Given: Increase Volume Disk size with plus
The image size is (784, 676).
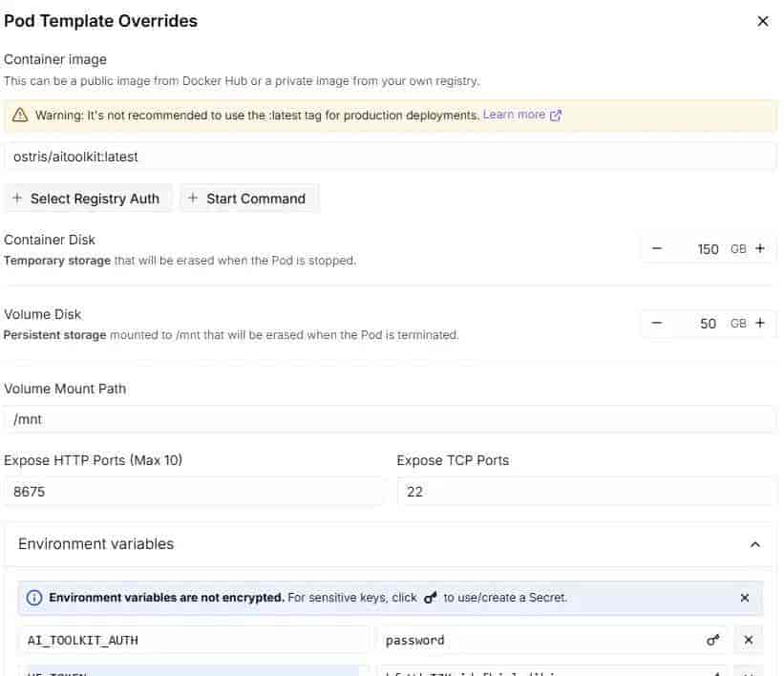Looking at the screenshot, I should click(x=760, y=323).
